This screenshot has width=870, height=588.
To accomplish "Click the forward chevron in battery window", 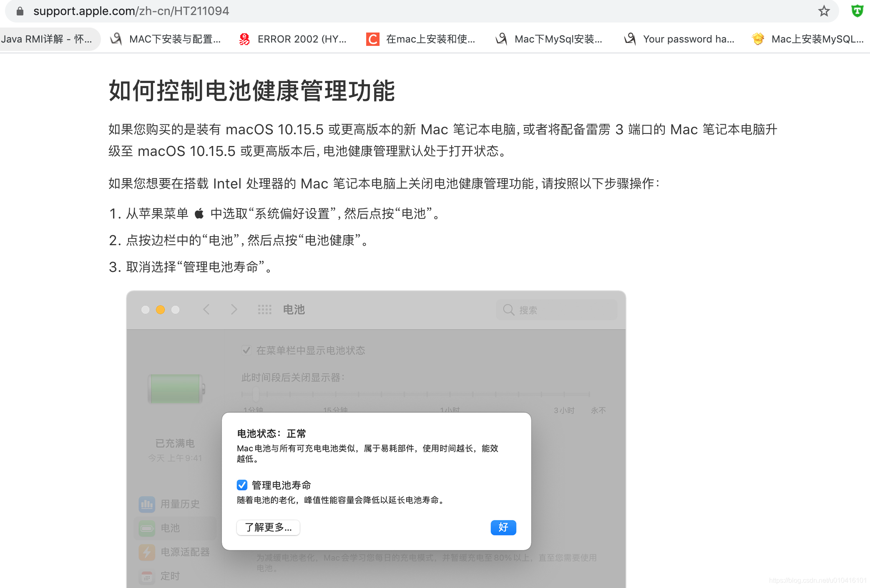I will point(234,309).
